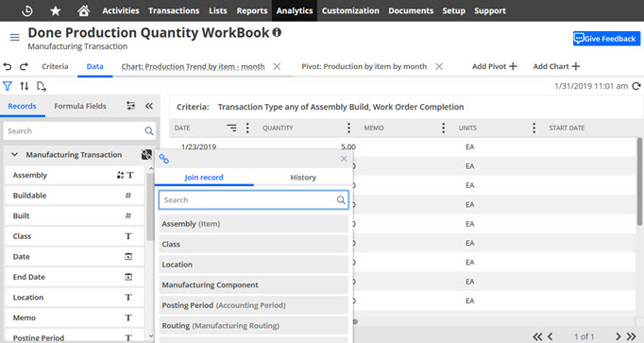Close the Join record popup
Image resolution: width=644 pixels, height=343 pixels.
click(344, 159)
